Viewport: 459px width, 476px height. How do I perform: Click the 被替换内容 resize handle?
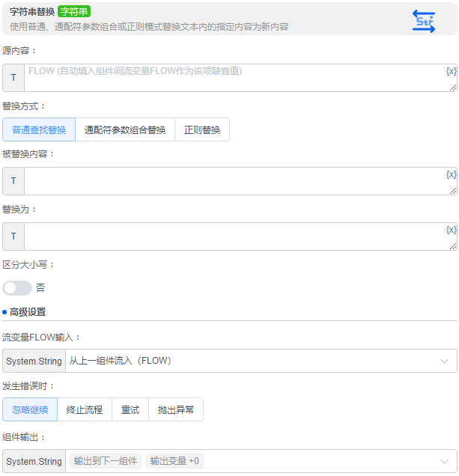click(452, 191)
